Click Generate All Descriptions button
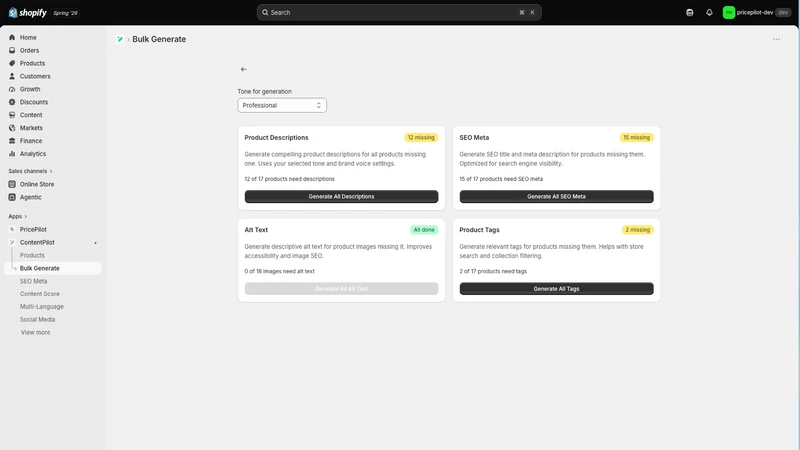This screenshot has width=800, height=450. pos(341,196)
